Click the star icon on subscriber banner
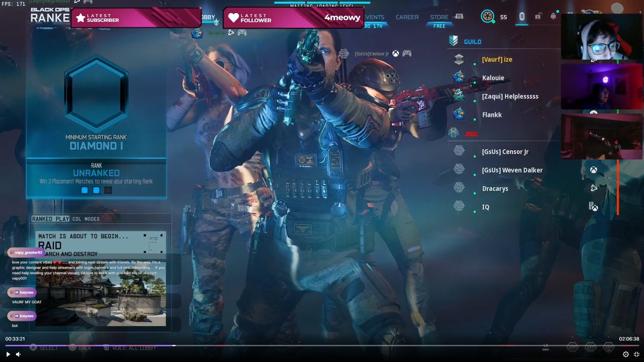 click(x=80, y=18)
